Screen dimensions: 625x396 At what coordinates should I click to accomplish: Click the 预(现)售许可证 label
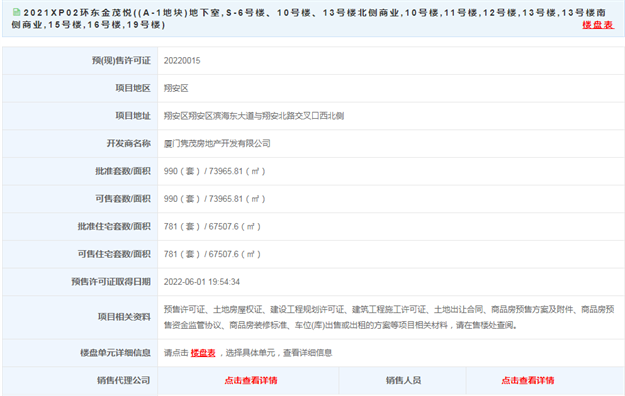(x=121, y=61)
